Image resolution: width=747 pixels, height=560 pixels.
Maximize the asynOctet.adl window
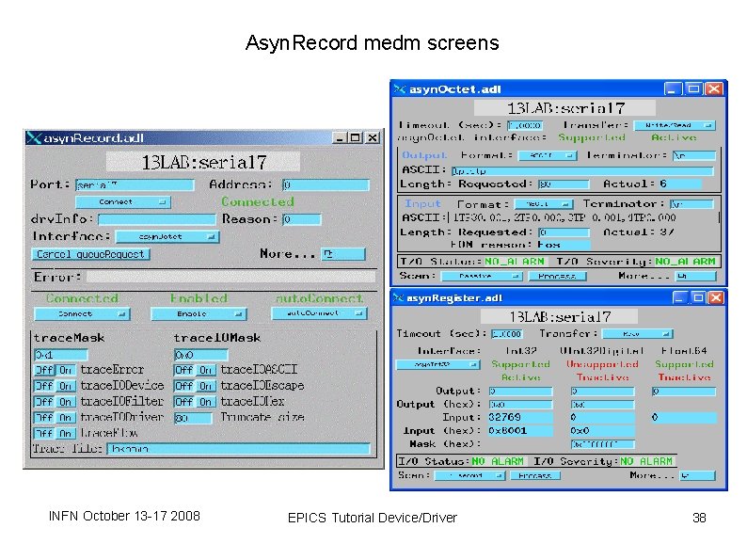(693, 89)
